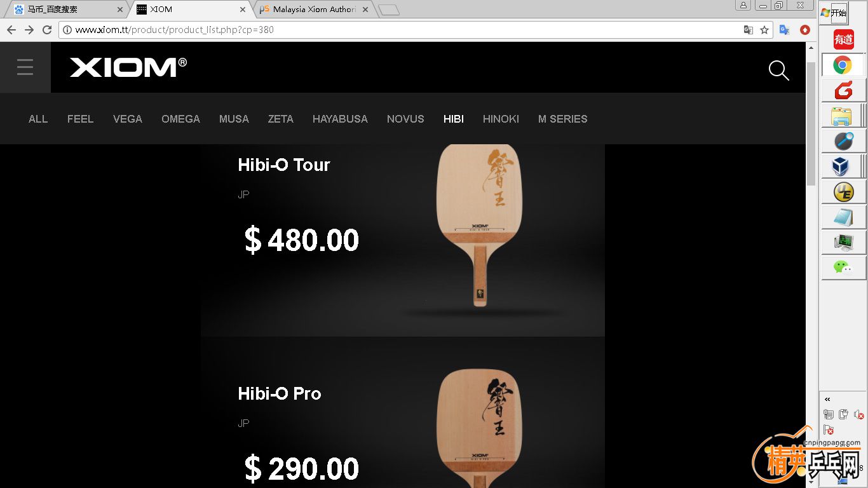The height and width of the screenshot is (488, 868).
Task: Open the HAYABUSA category
Action: [340, 119]
